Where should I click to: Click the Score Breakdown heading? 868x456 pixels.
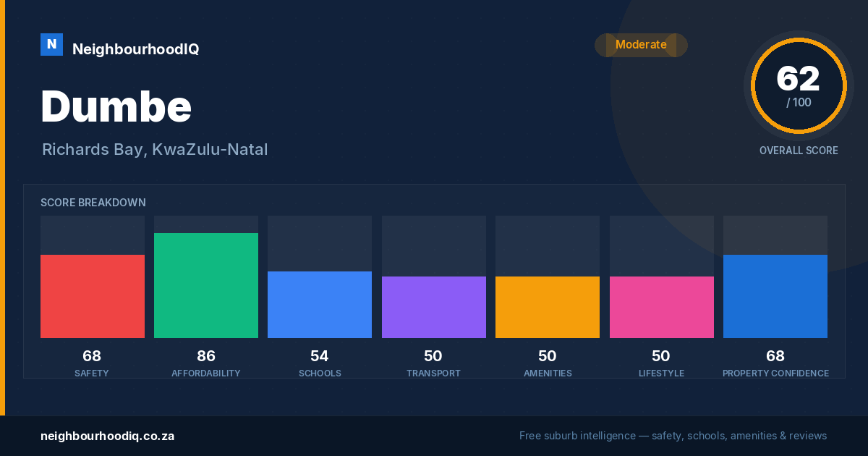93,203
